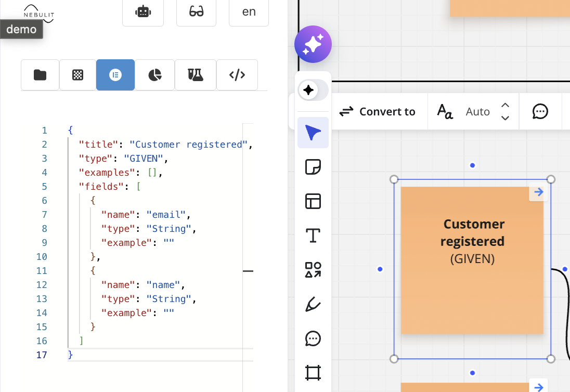Open the folder tab

(40, 75)
